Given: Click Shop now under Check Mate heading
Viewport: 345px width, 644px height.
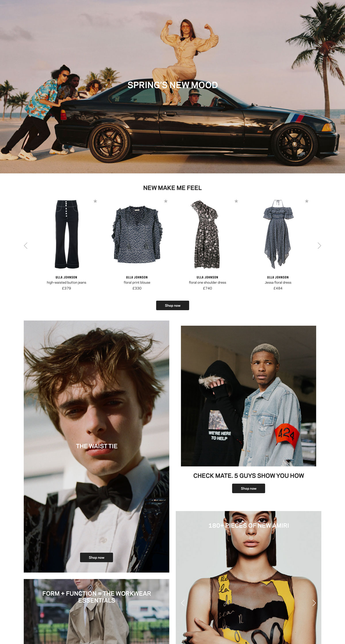Looking at the screenshot, I should [x=248, y=488].
